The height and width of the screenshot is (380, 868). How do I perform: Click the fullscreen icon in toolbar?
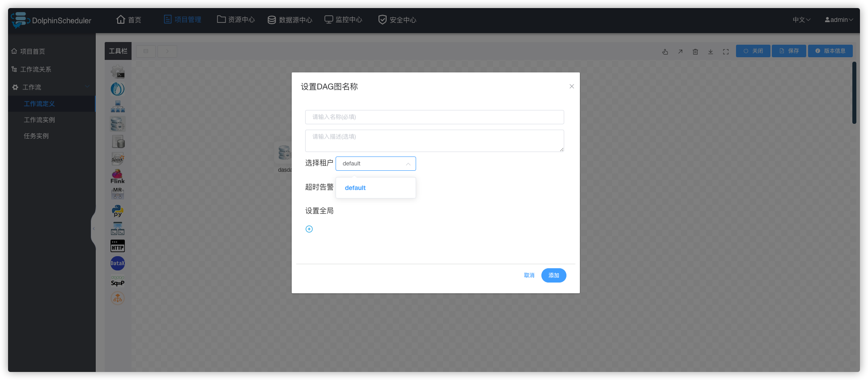(x=726, y=51)
